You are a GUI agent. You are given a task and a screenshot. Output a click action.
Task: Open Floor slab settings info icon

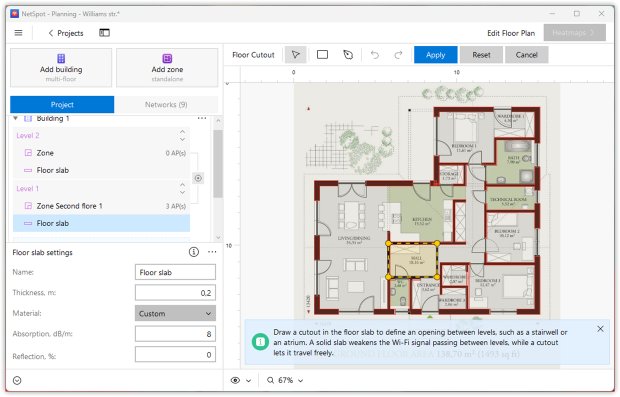194,252
